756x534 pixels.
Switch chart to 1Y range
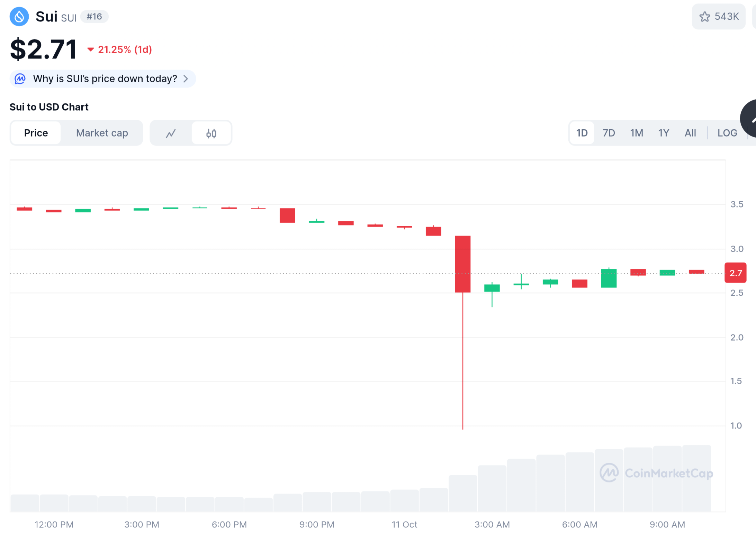663,133
